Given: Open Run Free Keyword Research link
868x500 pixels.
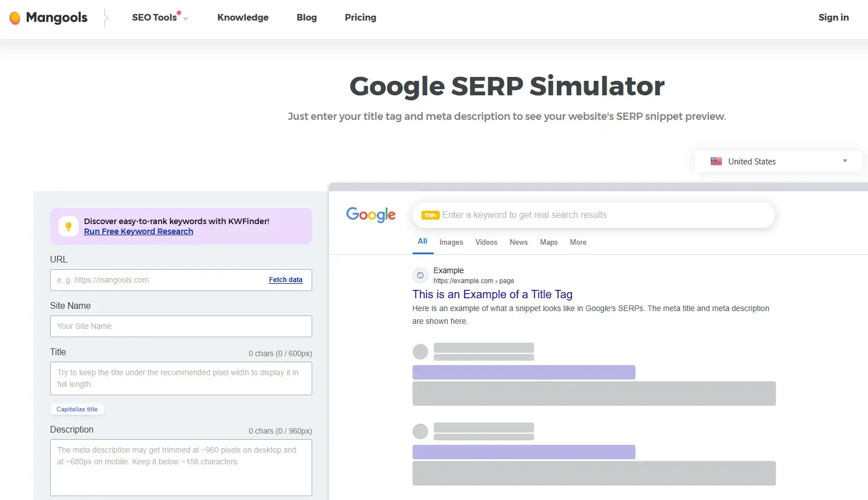Looking at the screenshot, I should [138, 231].
